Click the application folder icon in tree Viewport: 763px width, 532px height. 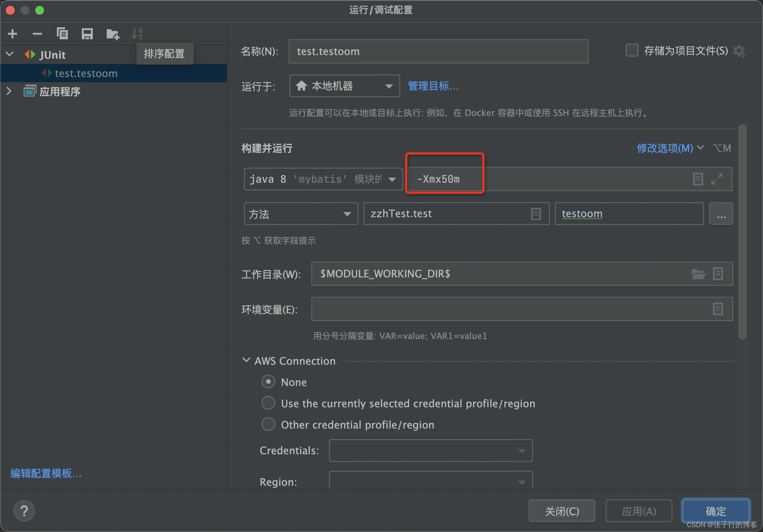[x=30, y=91]
